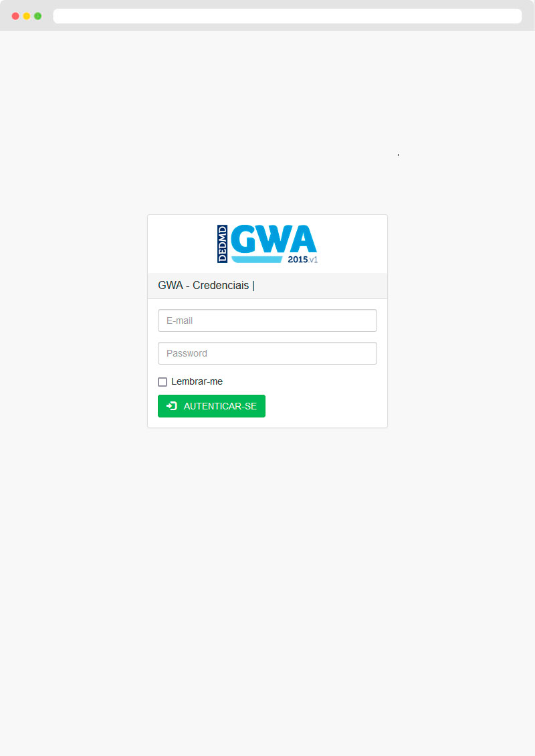
Task: Click the tiny black speck above the login card
Action: (x=398, y=155)
